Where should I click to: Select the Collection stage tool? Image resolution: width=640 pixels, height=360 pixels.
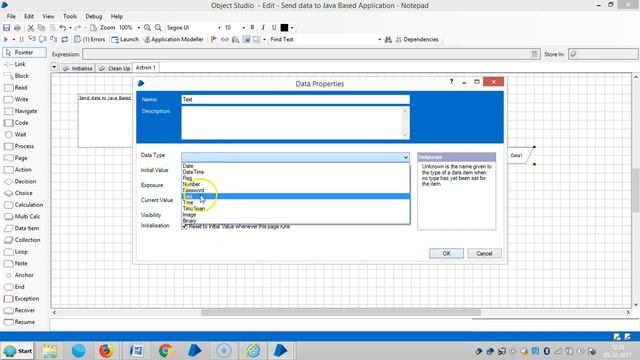(27, 240)
